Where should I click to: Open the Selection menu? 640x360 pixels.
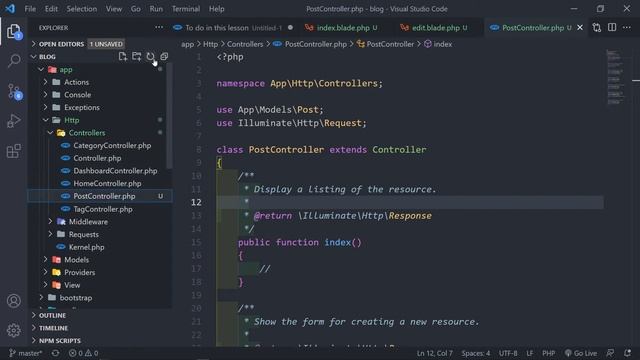82,9
